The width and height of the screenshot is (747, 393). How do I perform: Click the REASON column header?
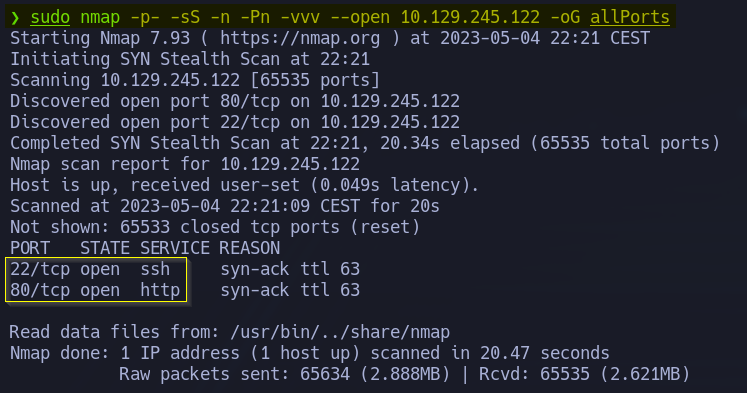coord(250,248)
